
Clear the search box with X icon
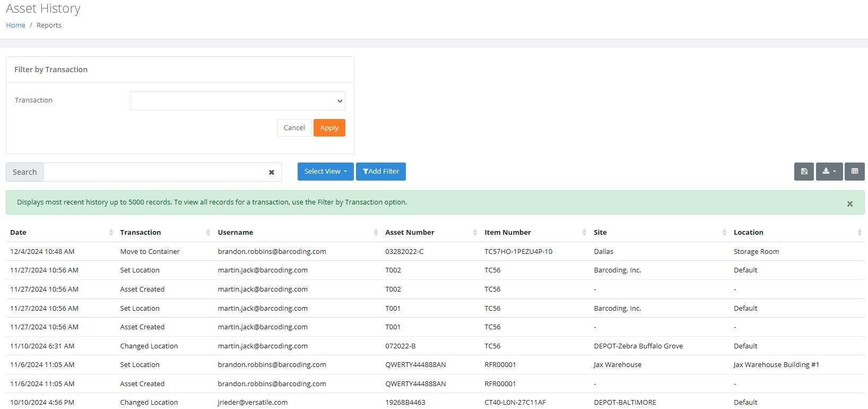[271, 173]
